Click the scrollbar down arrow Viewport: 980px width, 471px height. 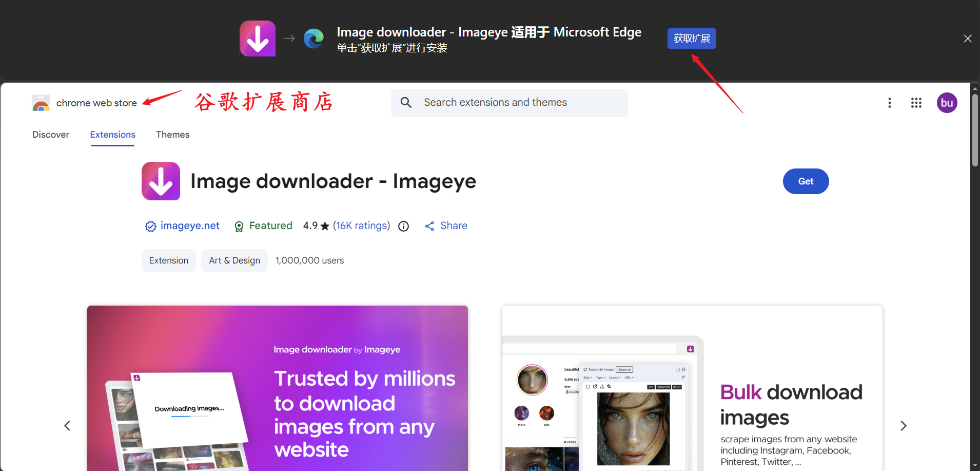point(975,465)
